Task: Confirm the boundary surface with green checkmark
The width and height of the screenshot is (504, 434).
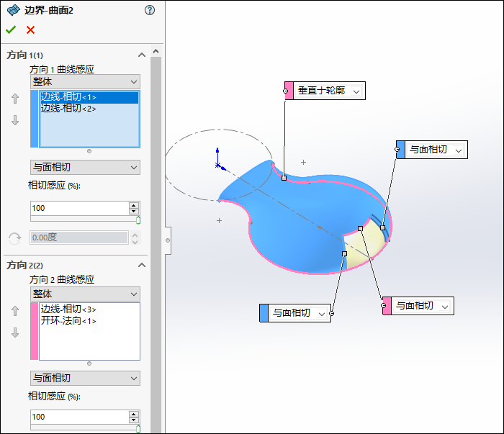Action: pos(11,30)
